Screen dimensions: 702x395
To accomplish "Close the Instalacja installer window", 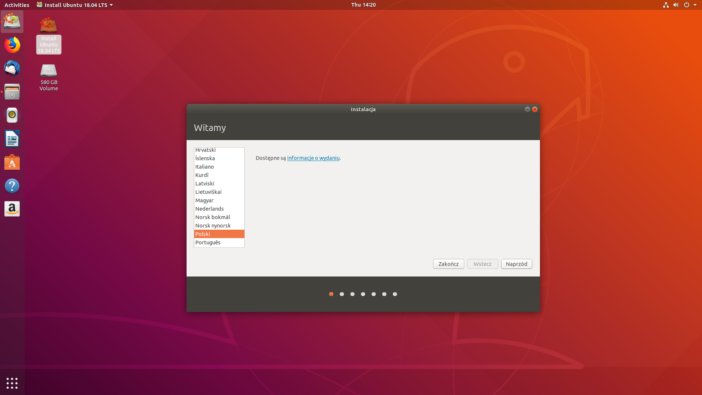I will pyautogui.click(x=535, y=109).
